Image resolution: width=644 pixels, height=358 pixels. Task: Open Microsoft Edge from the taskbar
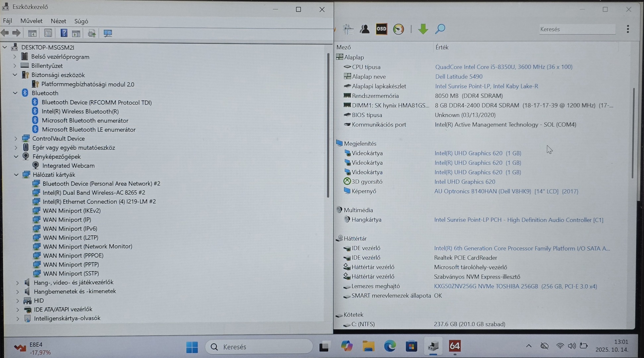390,346
